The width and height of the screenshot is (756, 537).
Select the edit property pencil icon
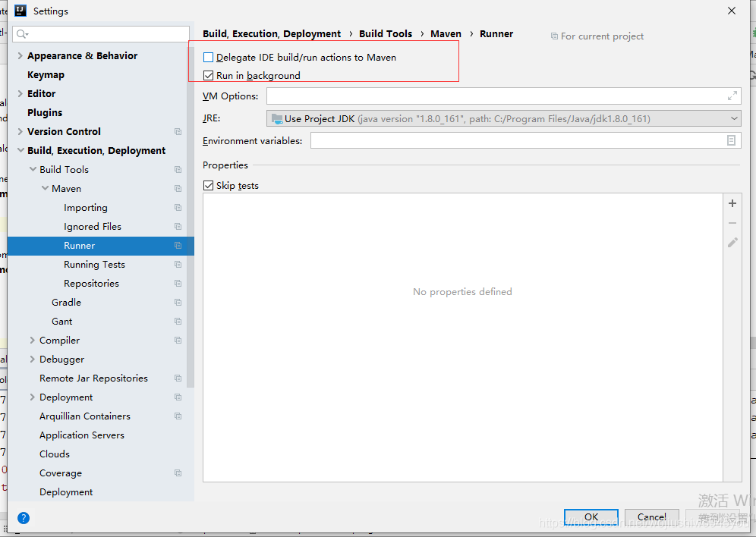pos(732,242)
